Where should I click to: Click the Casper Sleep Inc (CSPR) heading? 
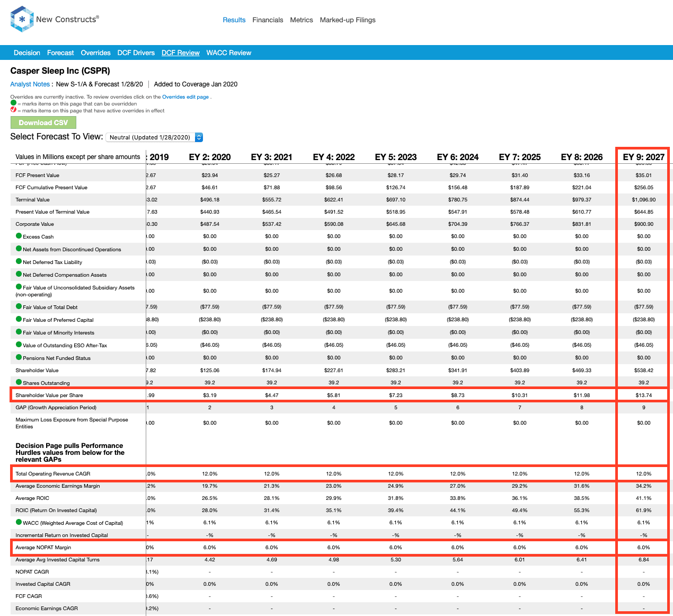pos(60,71)
